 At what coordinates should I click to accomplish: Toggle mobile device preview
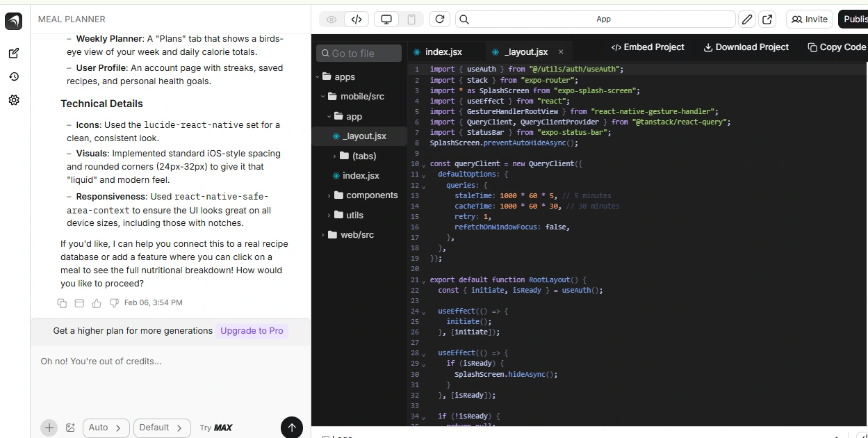(x=411, y=19)
